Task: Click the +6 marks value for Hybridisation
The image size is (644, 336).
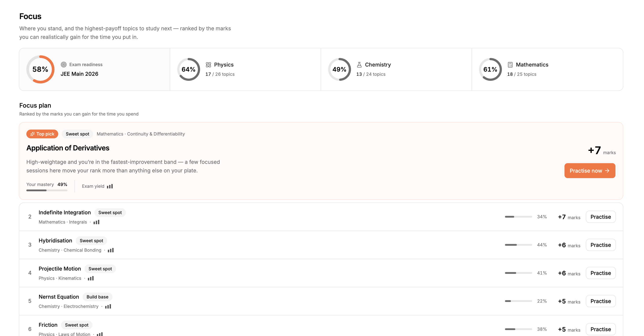Action: [569, 245]
